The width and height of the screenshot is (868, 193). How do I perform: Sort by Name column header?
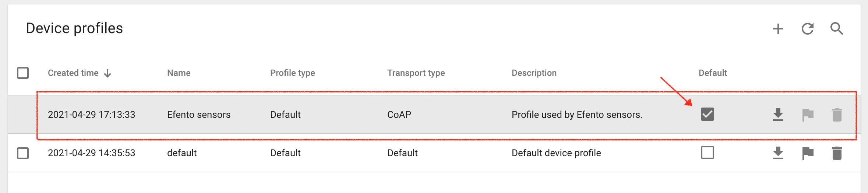pyautogui.click(x=179, y=73)
